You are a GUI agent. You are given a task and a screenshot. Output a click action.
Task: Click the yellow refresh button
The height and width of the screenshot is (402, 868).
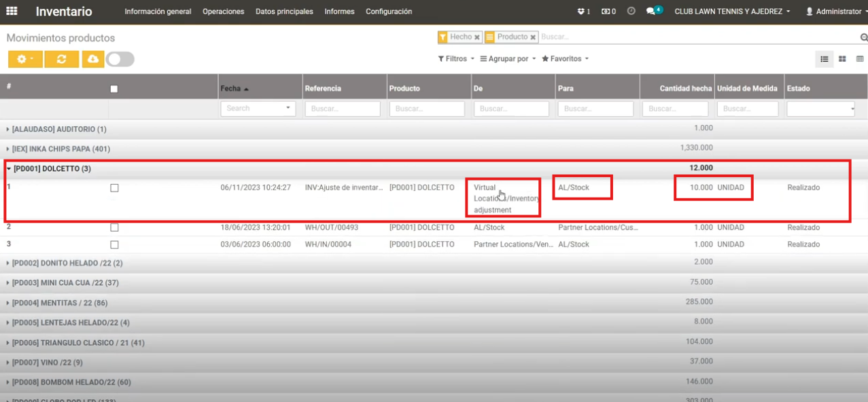tap(62, 60)
